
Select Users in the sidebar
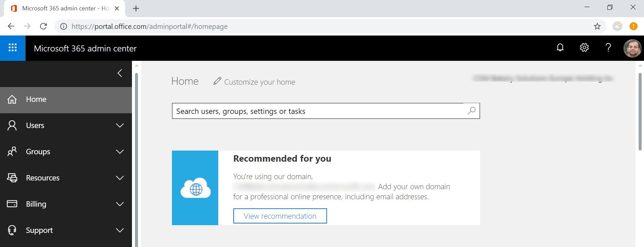coord(66,126)
